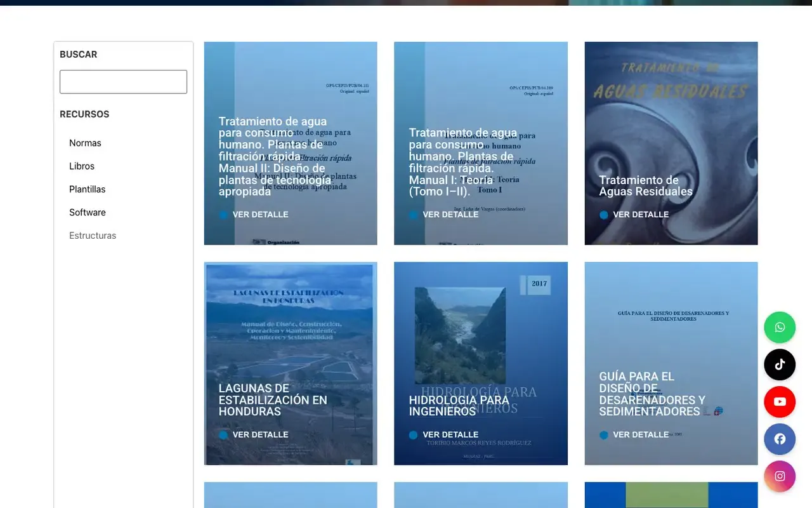Click the Aguas Residuales book cover image
This screenshot has height=508, width=812.
coord(671,143)
